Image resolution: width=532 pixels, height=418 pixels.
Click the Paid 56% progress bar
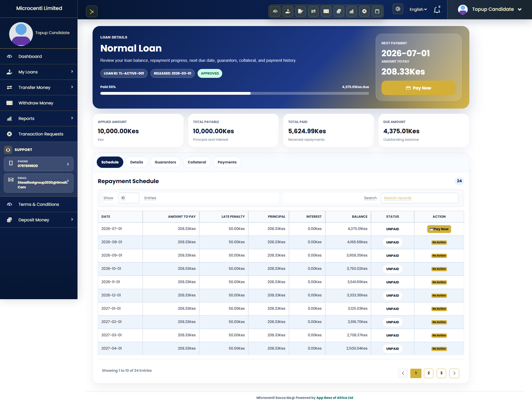235,93
